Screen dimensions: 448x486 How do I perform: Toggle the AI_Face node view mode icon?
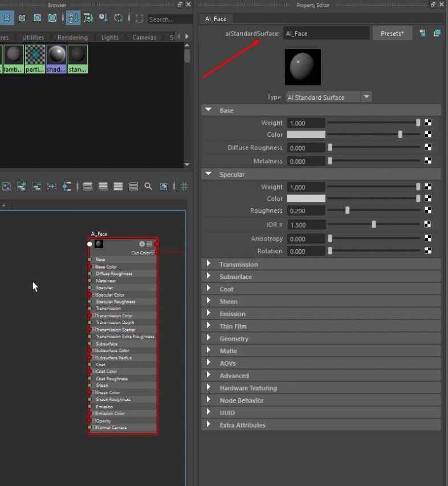[149, 244]
